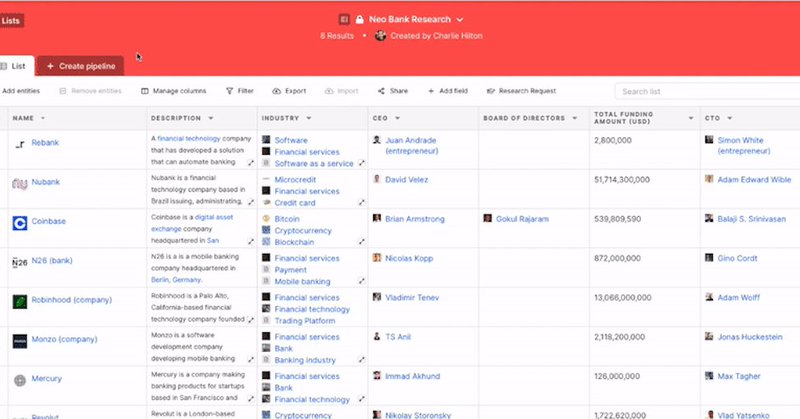Click the Import toolbar option
This screenshot has height=419, width=800.
[x=341, y=91]
